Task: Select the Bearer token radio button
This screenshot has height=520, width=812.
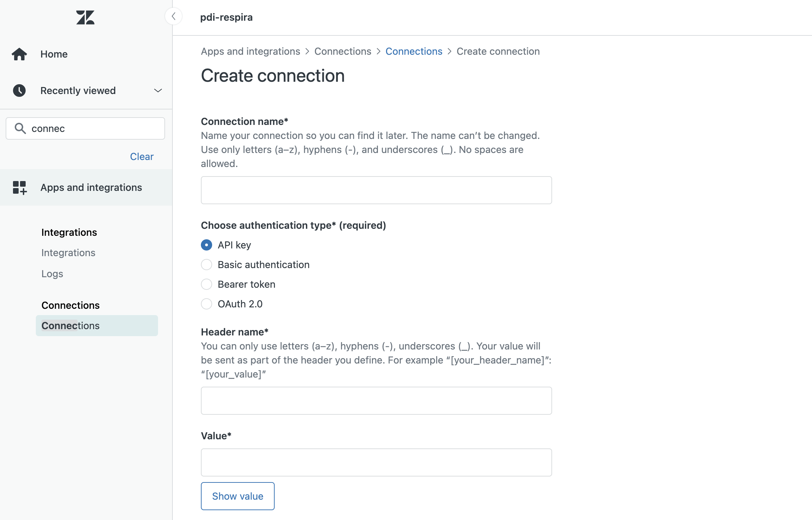Action: click(x=207, y=284)
